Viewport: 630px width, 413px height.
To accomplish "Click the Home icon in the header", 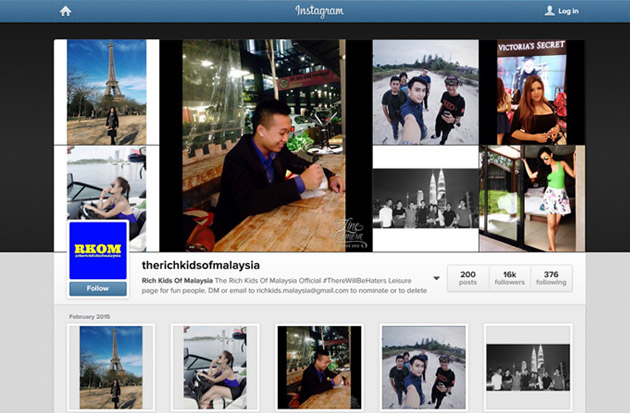I will [x=66, y=11].
